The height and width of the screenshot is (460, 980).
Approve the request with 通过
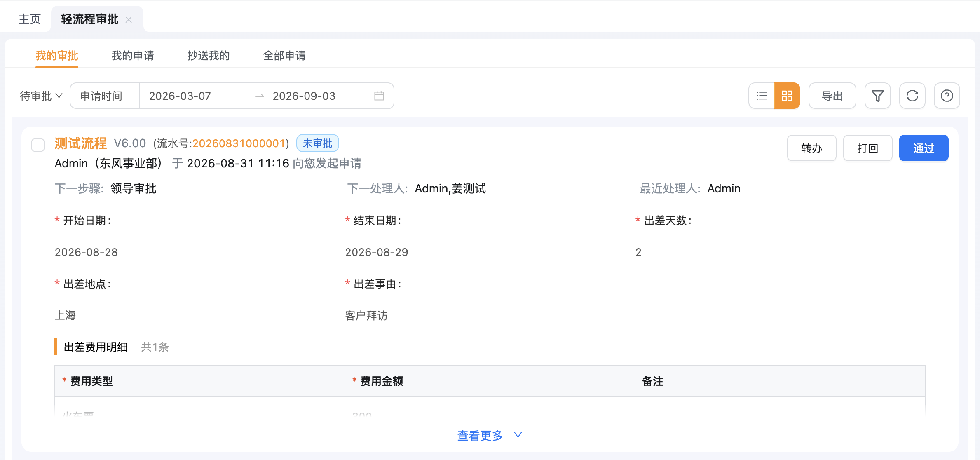click(x=924, y=148)
